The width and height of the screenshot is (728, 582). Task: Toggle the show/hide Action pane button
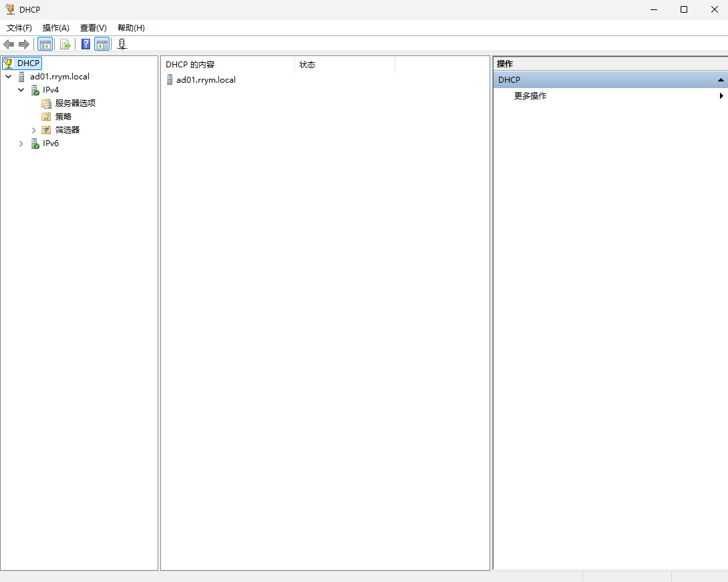102,44
